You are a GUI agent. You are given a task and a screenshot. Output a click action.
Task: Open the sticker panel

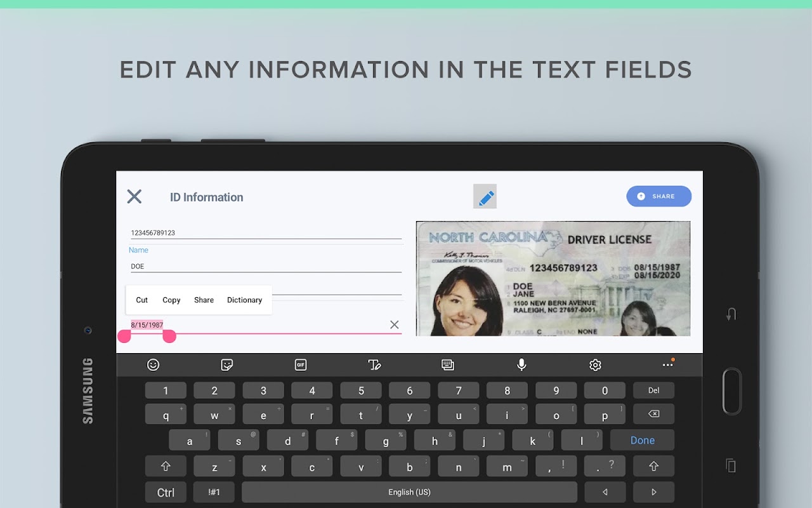click(x=226, y=364)
